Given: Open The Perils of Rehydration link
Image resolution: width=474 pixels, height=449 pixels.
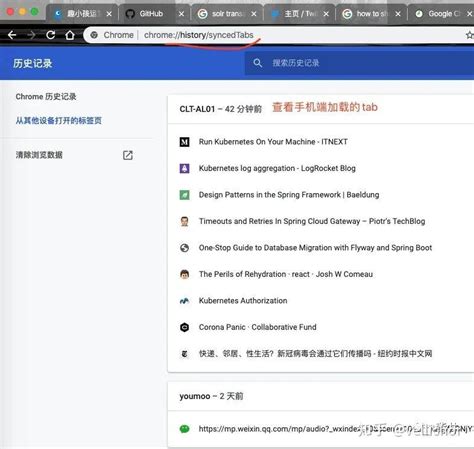Looking at the screenshot, I should pos(286,274).
